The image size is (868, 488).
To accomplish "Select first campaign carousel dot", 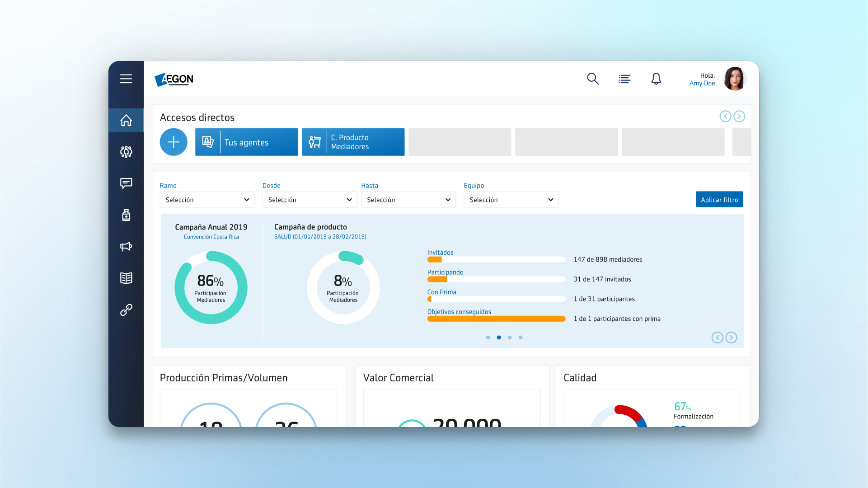I will click(488, 338).
